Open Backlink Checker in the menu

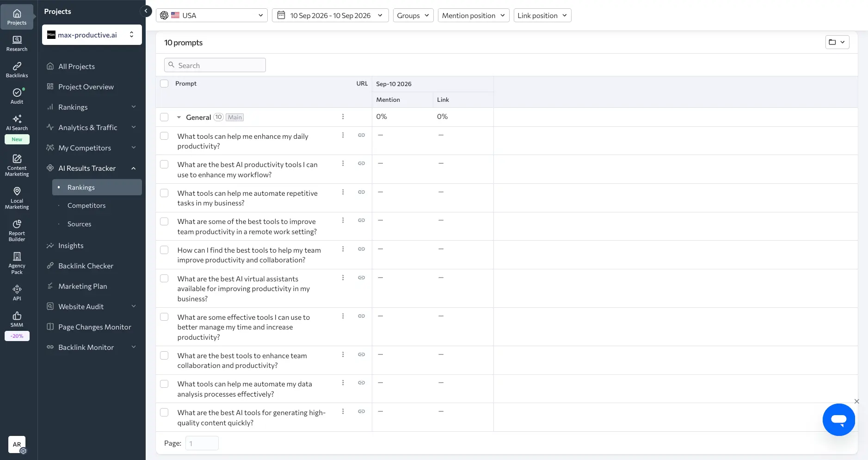[86, 266]
